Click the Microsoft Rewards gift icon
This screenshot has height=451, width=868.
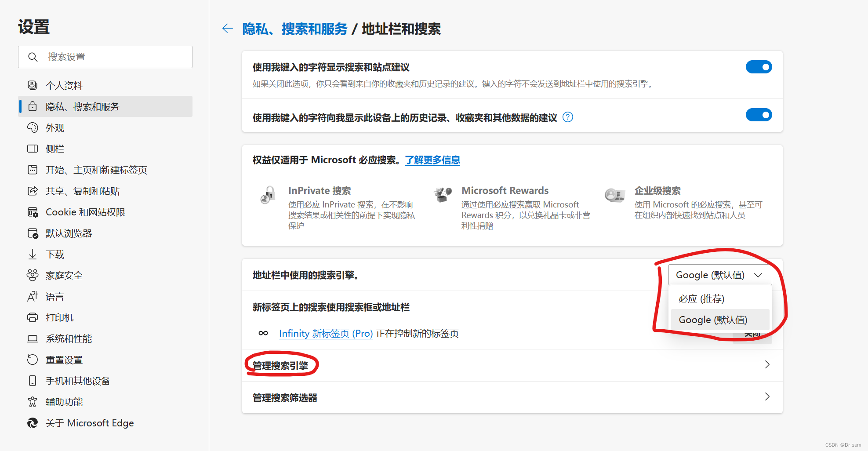[443, 194]
